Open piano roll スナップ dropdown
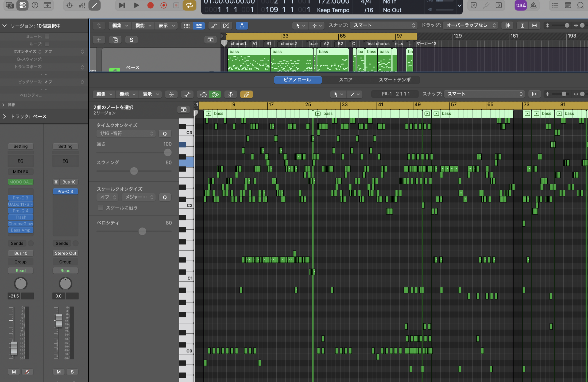 (484, 94)
